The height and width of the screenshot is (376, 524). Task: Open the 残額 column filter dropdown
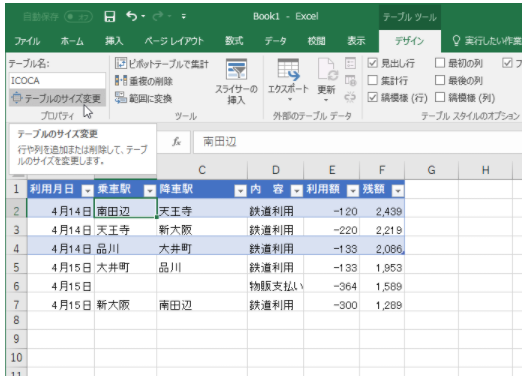(x=397, y=191)
